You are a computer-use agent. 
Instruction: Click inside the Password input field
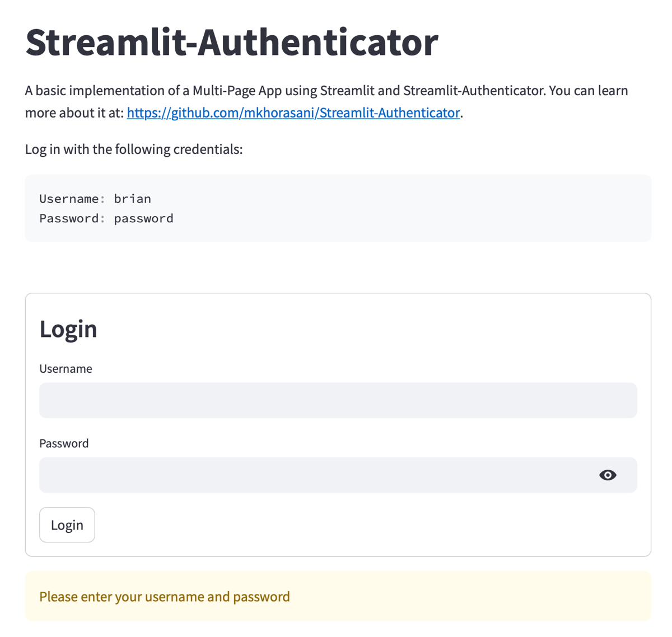pyautogui.click(x=308, y=475)
